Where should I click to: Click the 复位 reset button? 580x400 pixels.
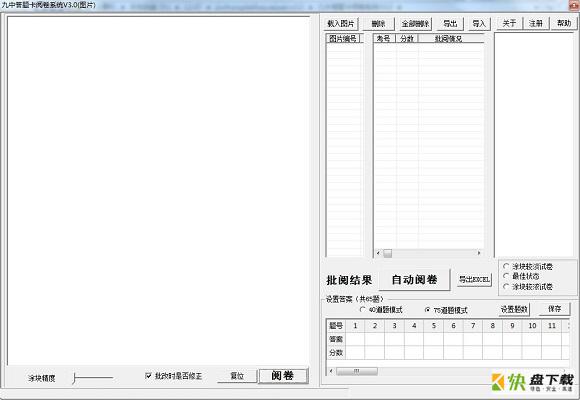point(237,376)
